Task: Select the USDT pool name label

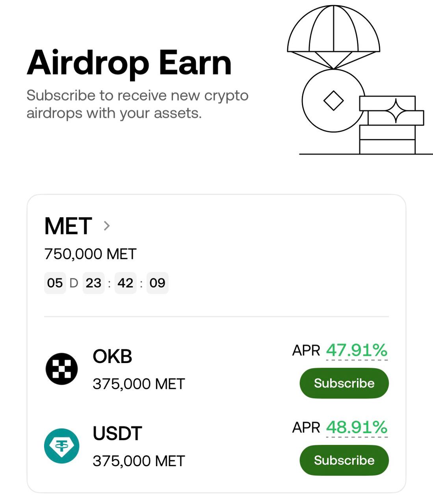Action: tap(117, 434)
